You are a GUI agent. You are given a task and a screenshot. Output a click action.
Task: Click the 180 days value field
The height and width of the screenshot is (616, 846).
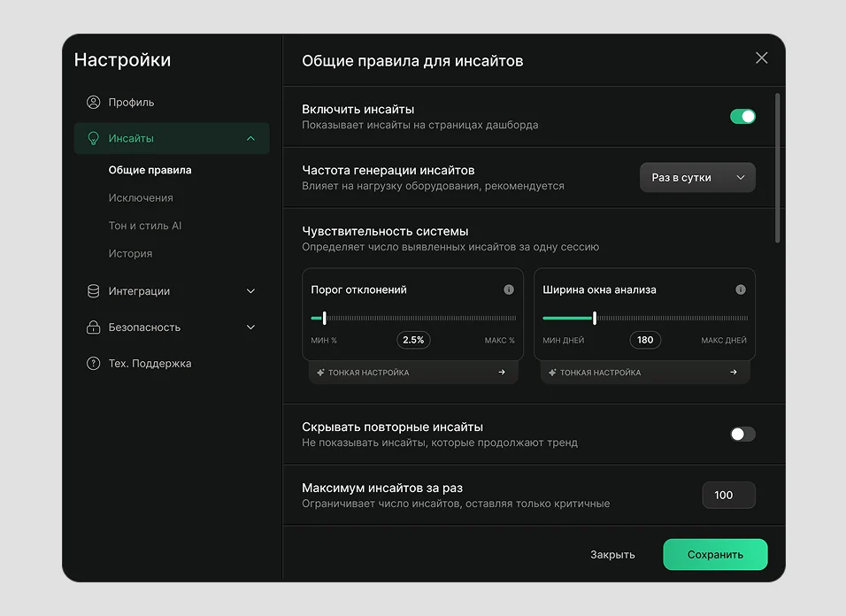click(x=645, y=340)
